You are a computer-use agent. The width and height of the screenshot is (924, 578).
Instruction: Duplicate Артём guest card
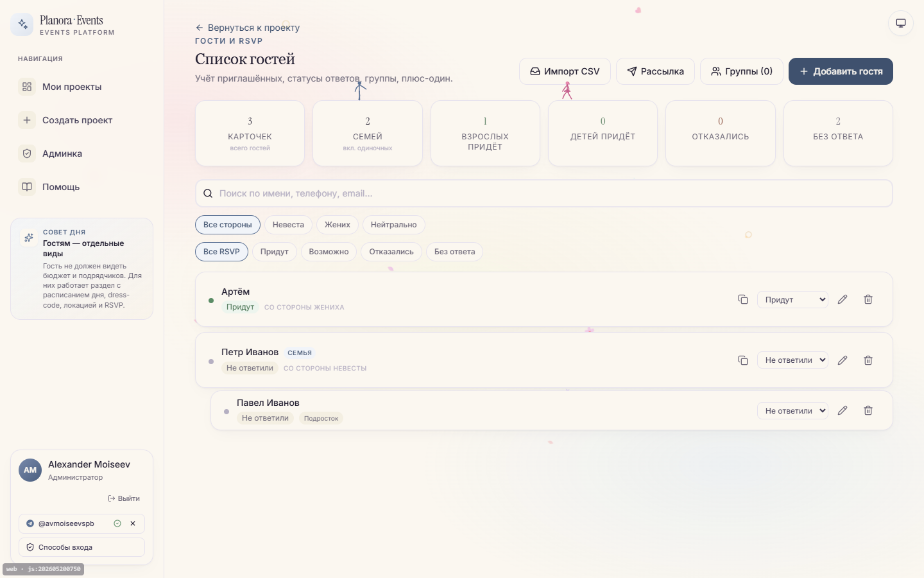pyautogui.click(x=743, y=299)
